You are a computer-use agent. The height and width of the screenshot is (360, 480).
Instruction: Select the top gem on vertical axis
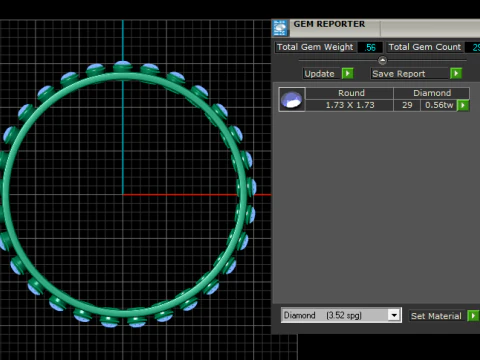(x=123, y=65)
